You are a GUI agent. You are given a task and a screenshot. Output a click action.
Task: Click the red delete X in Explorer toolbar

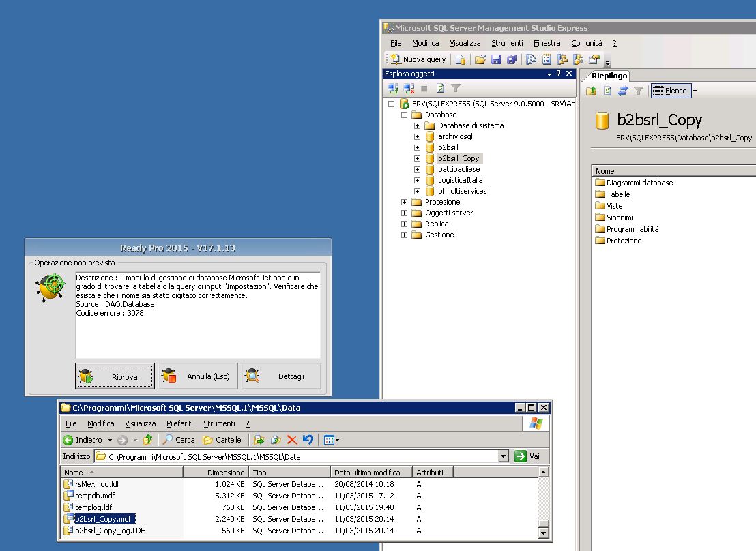point(292,440)
